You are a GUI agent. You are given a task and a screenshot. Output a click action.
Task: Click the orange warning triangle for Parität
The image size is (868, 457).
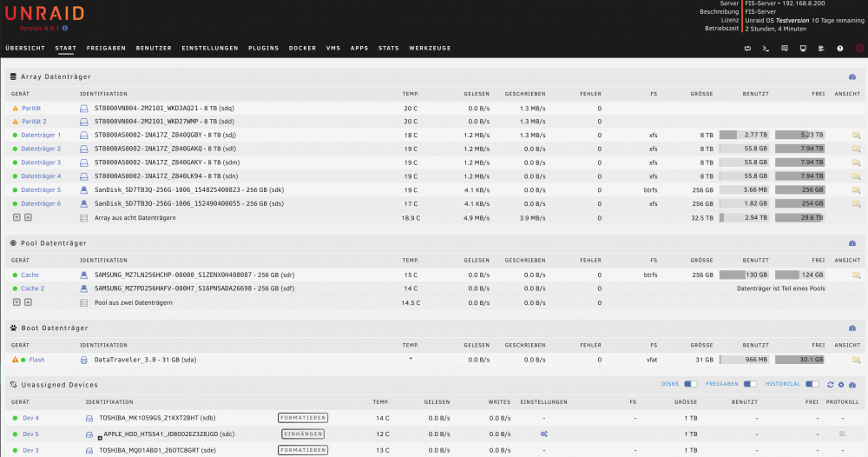point(16,109)
